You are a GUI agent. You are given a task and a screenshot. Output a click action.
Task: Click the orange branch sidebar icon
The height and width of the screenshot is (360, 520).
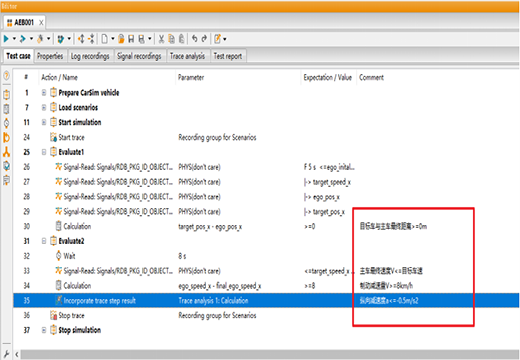tap(6, 152)
